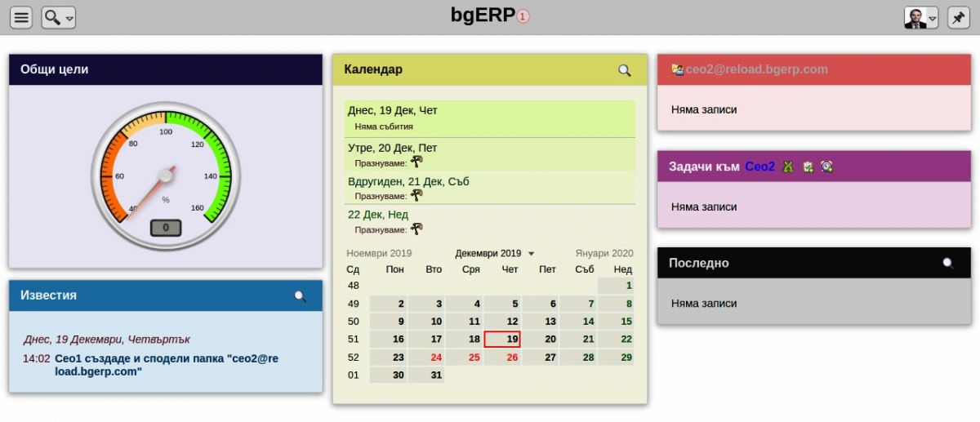The image size is (980, 422).
Task: Open 22 Дек, Нед calendar entry
Action: [378, 215]
